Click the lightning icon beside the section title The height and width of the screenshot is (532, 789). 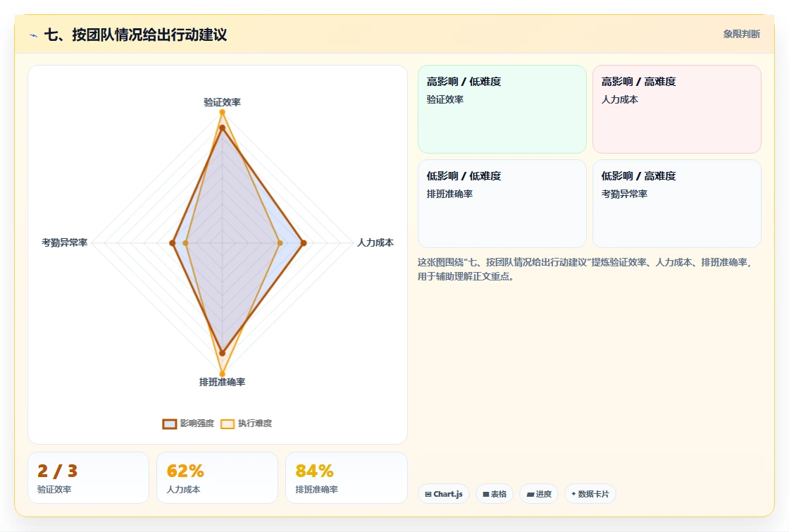pyautogui.click(x=34, y=35)
